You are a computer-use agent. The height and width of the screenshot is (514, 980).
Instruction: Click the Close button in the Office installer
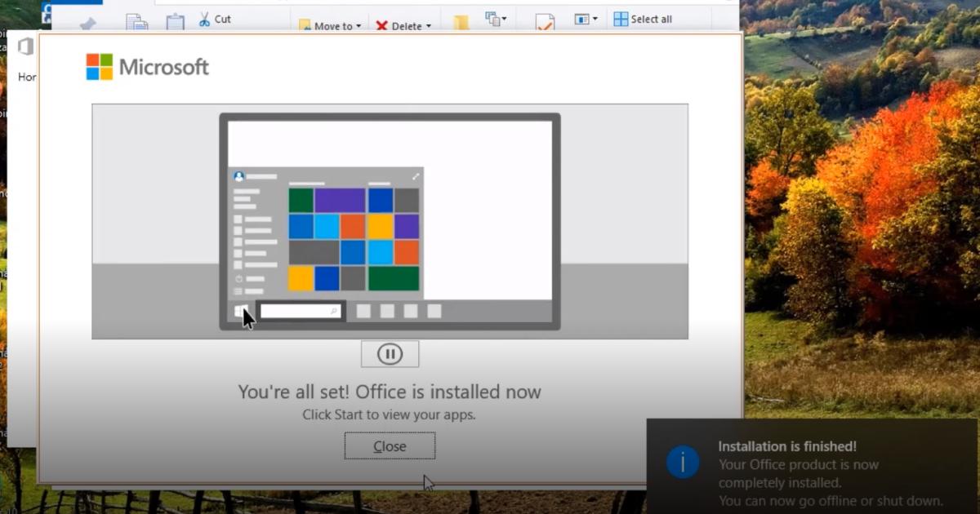click(390, 446)
